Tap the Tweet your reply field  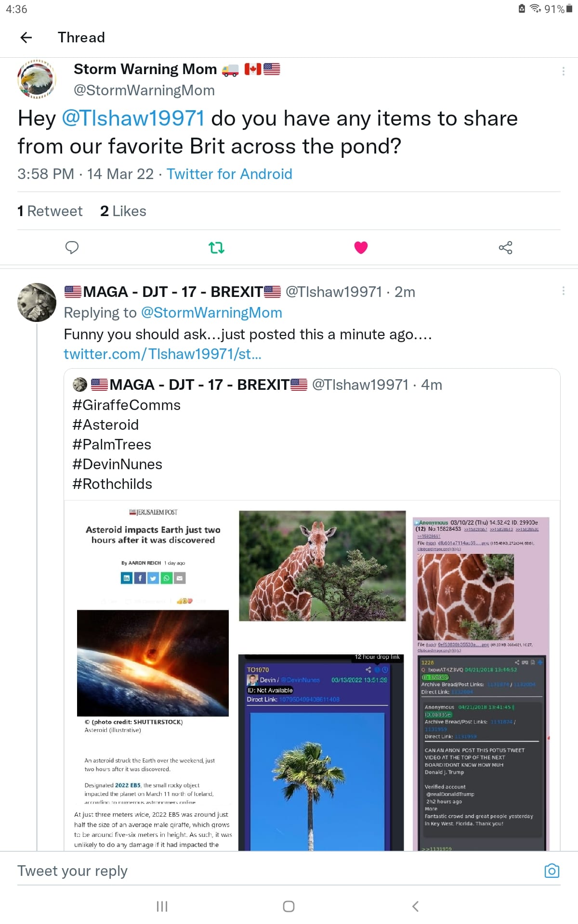[275, 871]
